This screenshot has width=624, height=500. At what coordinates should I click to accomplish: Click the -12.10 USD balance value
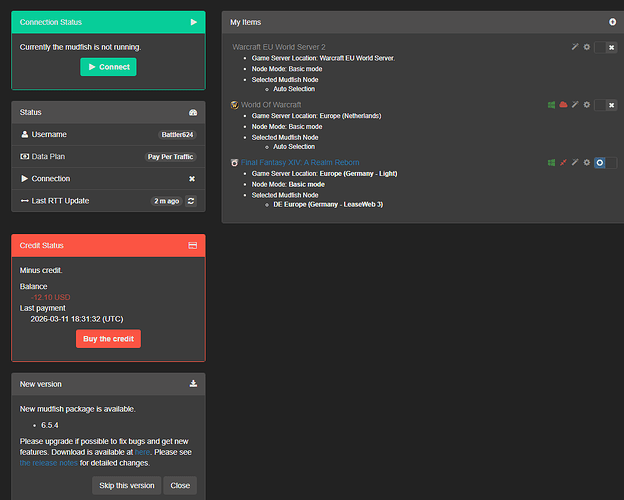pos(51,297)
